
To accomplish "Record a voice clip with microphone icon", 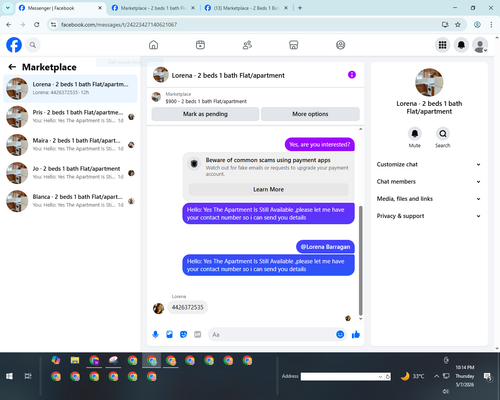I will click(x=155, y=334).
